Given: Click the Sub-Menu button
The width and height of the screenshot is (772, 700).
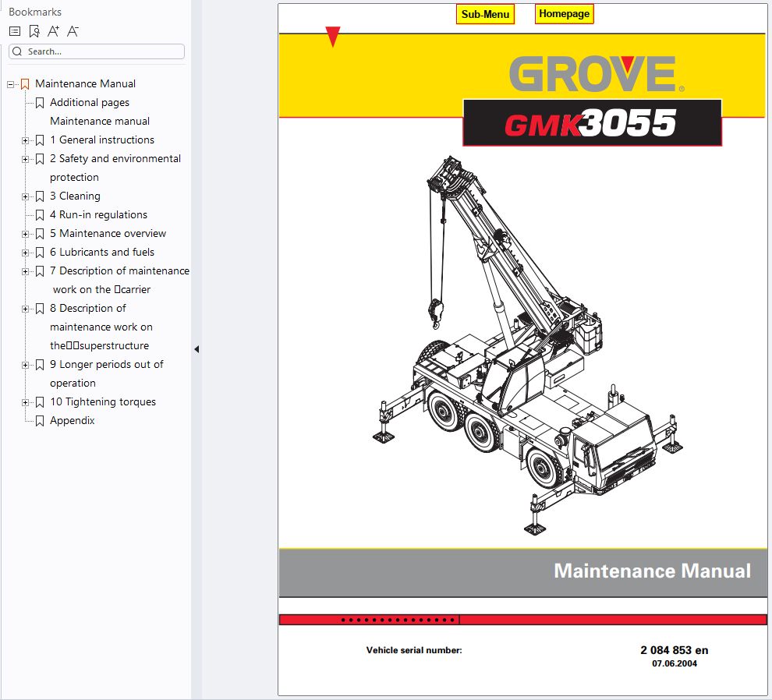Looking at the screenshot, I should pos(485,14).
